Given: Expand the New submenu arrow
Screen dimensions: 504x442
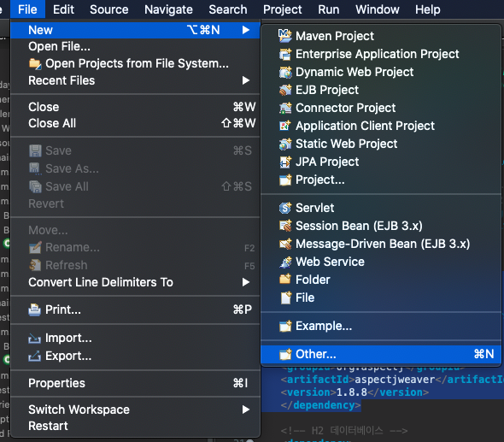Looking at the screenshot, I should point(246,30).
